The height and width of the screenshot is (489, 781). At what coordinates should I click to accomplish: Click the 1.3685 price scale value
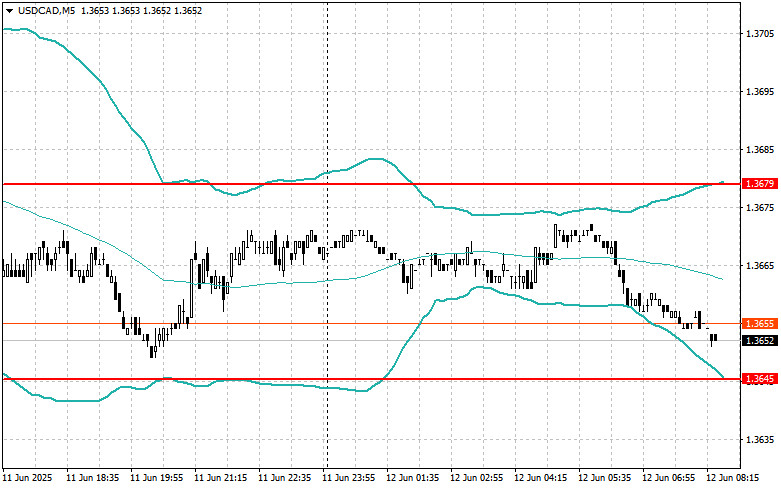761,149
